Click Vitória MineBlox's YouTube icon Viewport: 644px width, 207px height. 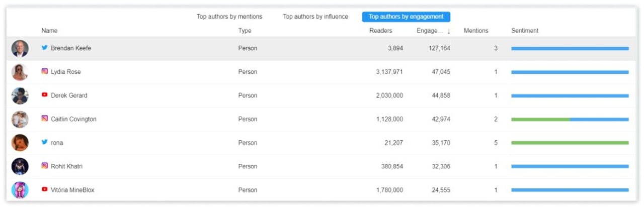click(45, 189)
